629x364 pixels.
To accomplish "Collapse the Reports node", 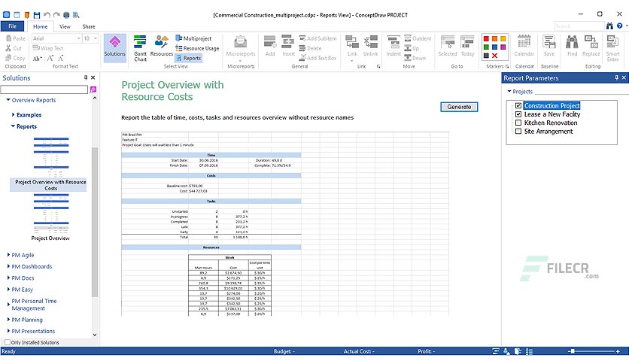I will tap(13, 126).
